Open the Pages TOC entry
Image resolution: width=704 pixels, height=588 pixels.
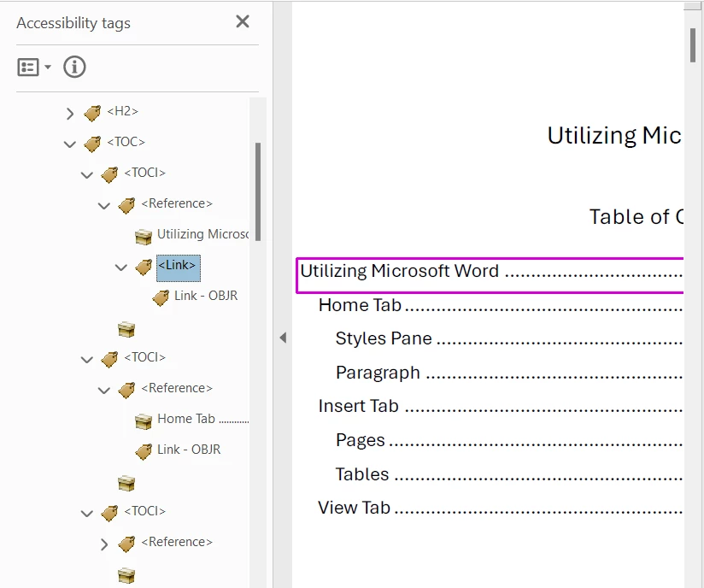[508, 440]
